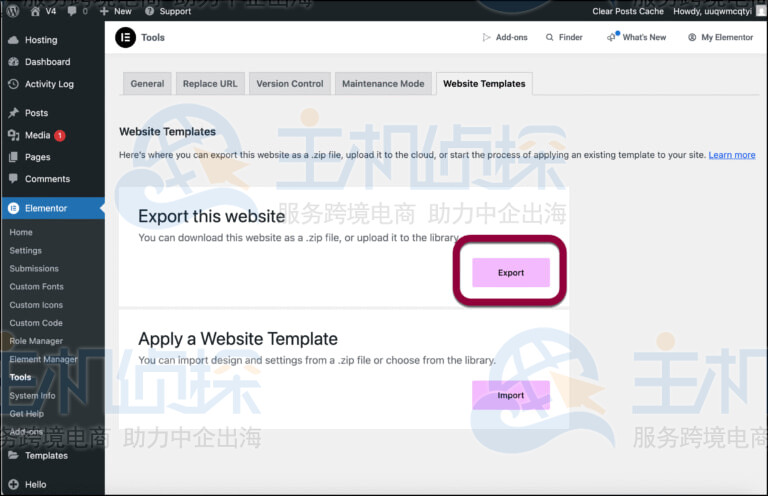Open the Custom Icons submenu item
Screen dimensions: 768x496
click(x=36, y=305)
